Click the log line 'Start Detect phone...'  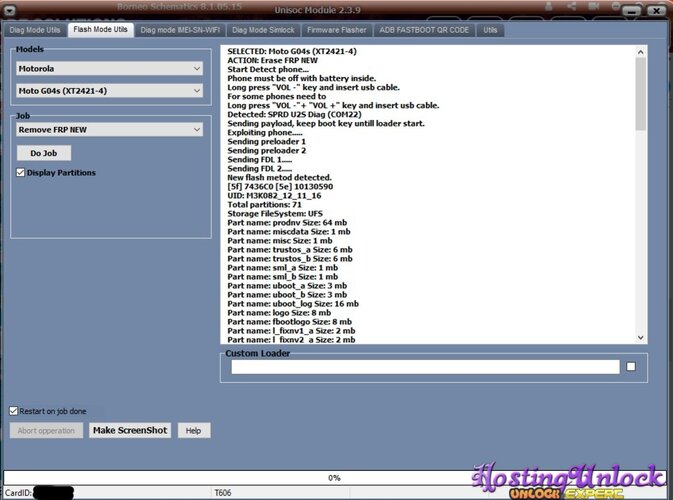coord(268,70)
